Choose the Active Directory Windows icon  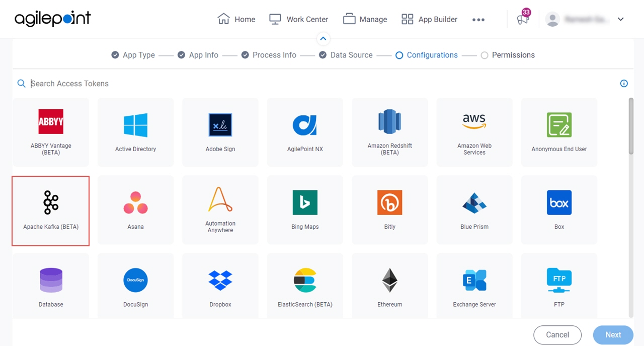pos(136,125)
